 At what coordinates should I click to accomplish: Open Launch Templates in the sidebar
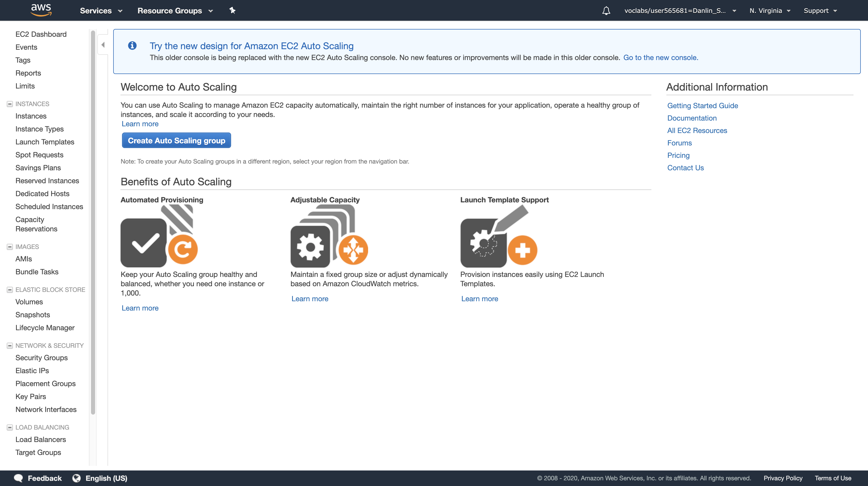(44, 142)
